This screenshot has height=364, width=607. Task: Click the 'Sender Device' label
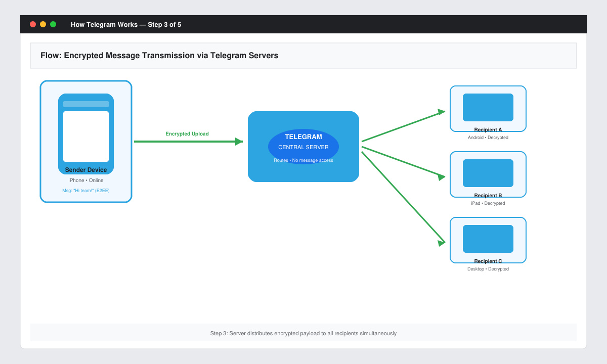click(86, 170)
